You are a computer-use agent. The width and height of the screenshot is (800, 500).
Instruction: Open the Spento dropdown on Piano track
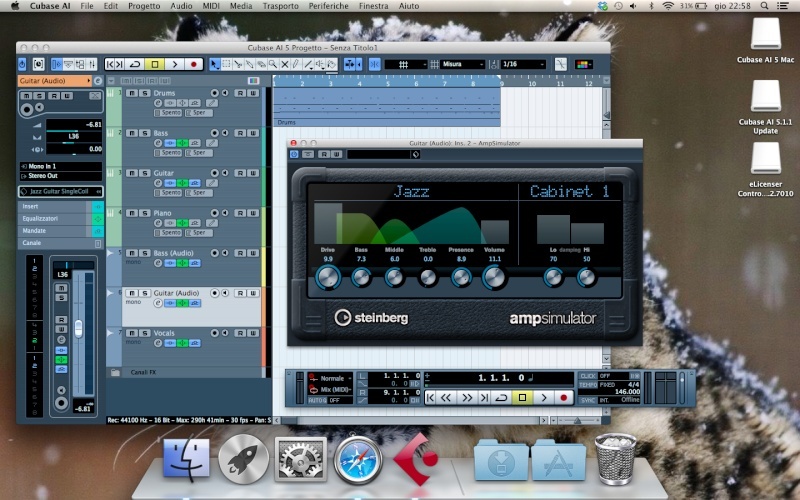tap(168, 233)
